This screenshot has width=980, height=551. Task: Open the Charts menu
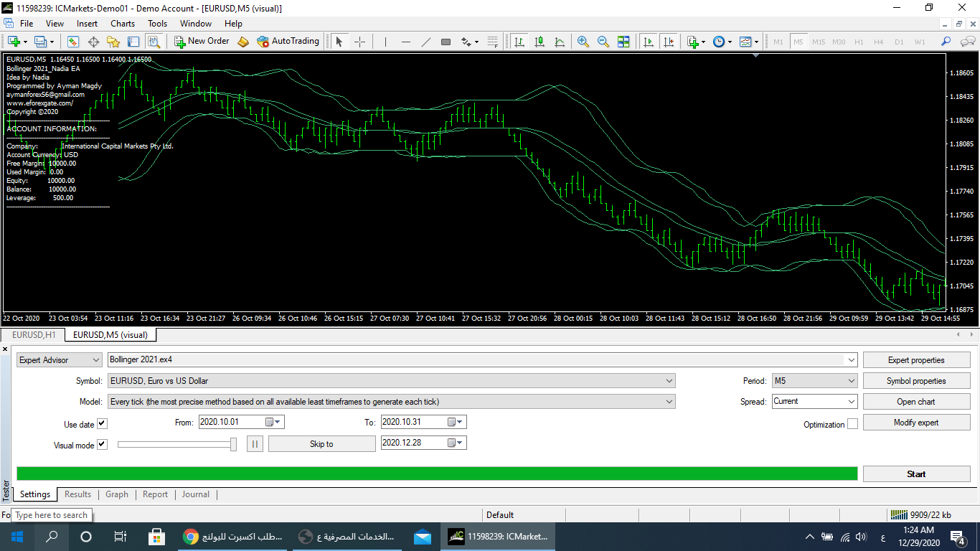123,23
